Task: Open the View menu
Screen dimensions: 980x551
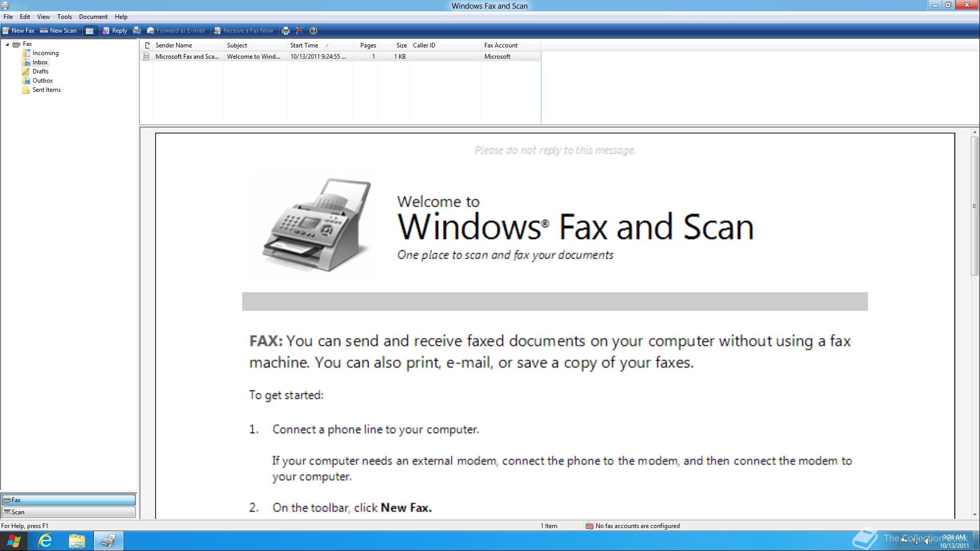Action: [x=43, y=17]
